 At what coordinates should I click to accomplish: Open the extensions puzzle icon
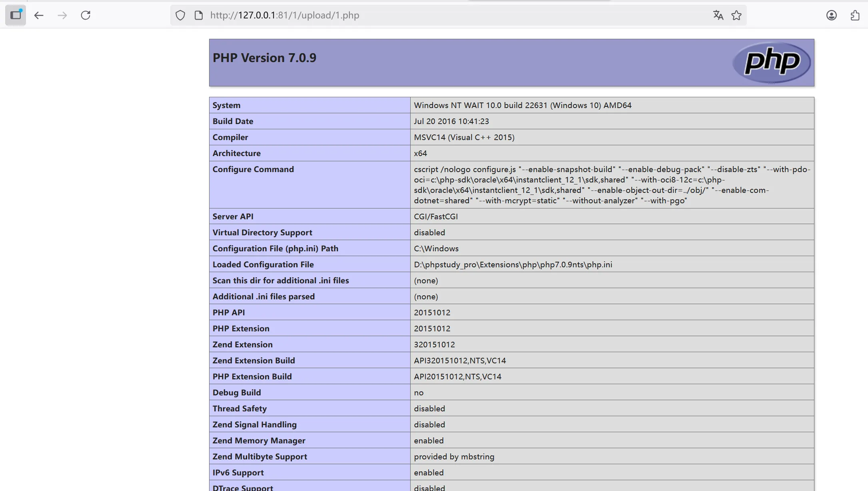(x=855, y=15)
